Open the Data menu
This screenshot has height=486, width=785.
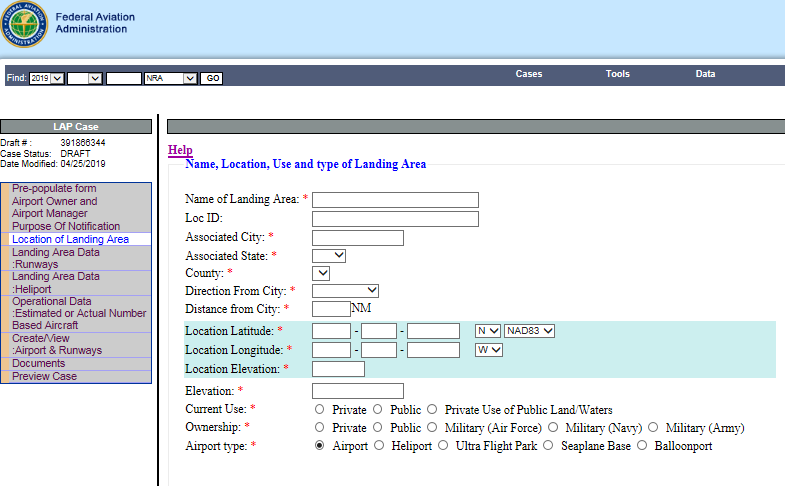click(706, 74)
